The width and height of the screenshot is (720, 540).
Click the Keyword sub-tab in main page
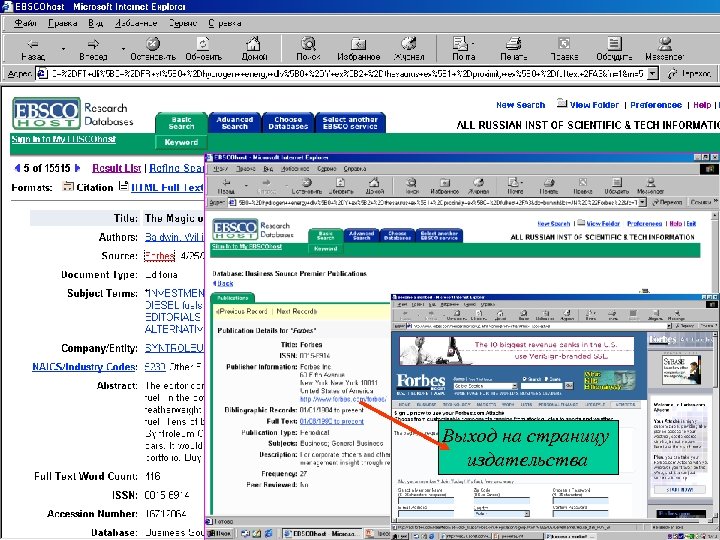tap(181, 142)
